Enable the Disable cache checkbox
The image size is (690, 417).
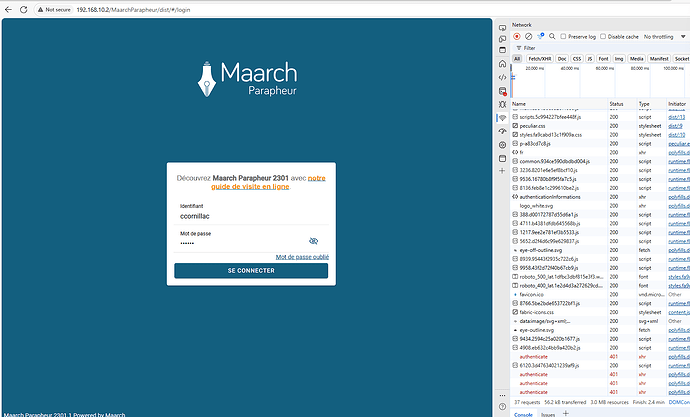603,37
